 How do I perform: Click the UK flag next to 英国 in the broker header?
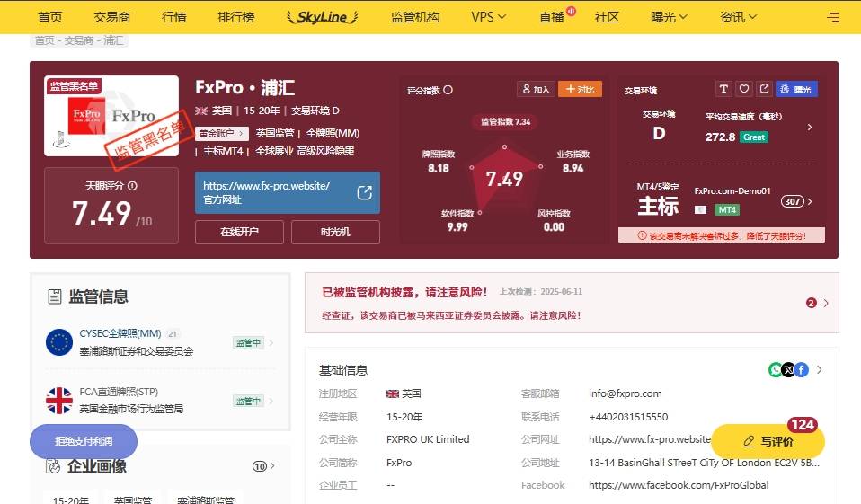201,111
